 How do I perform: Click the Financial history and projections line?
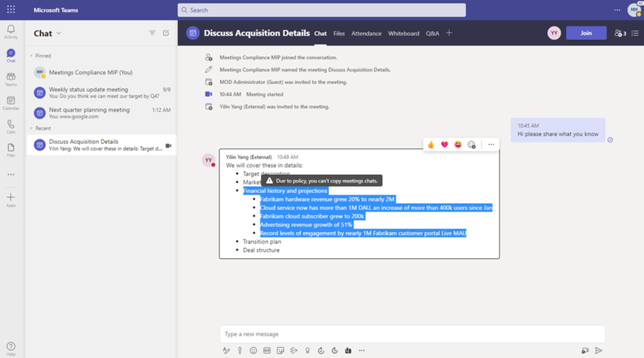[285, 191]
